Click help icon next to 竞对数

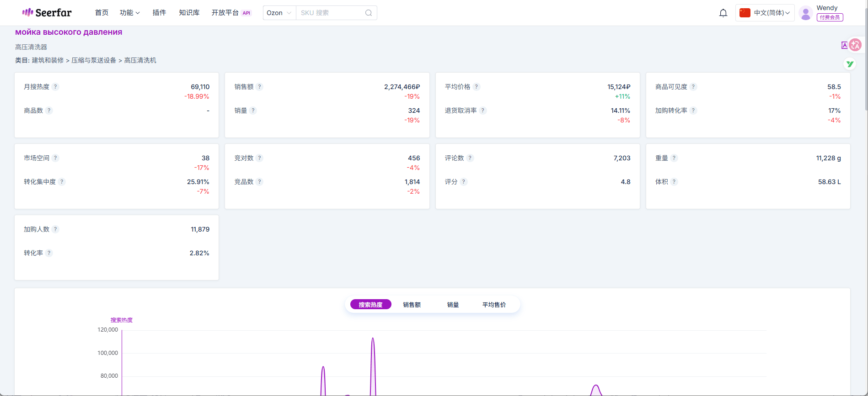pyautogui.click(x=259, y=158)
